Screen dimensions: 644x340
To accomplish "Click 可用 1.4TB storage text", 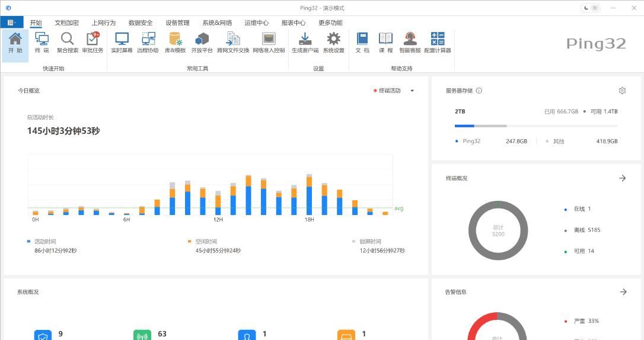I will 604,111.
